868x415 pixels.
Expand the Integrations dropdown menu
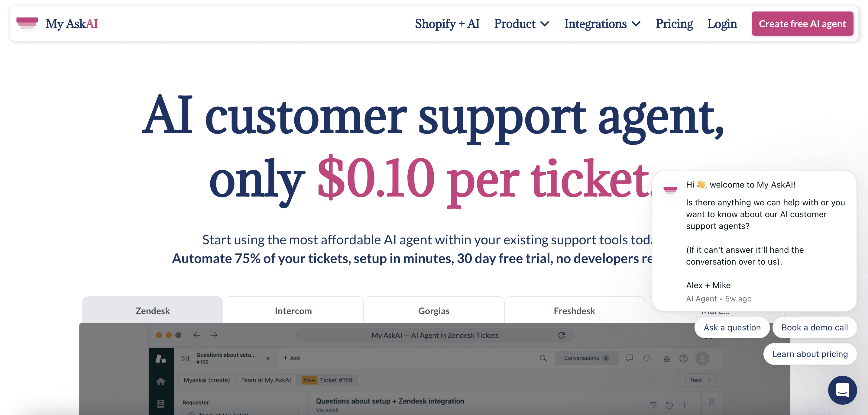click(602, 24)
